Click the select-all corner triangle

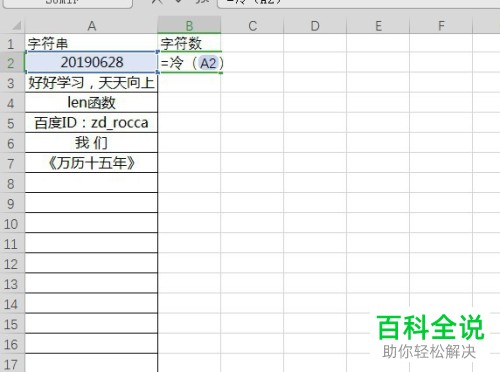pos(16,26)
